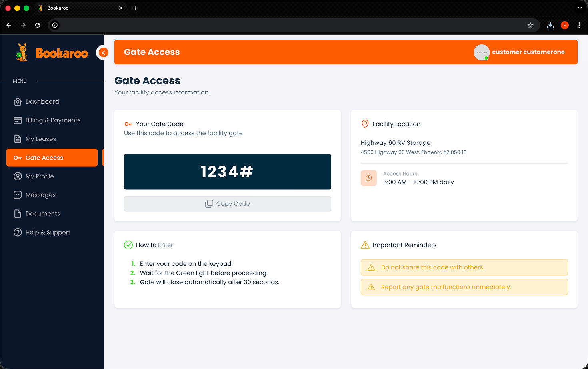This screenshot has width=588, height=369.
Task: Open the Messages chat bubble icon
Action: click(x=18, y=195)
